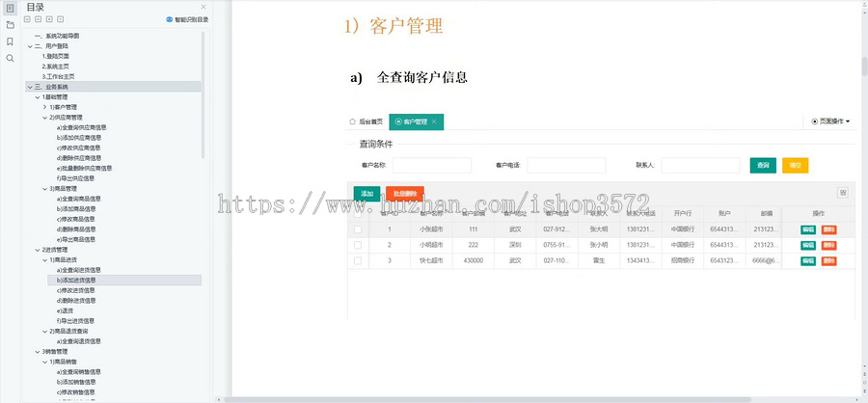Image resolution: width=868 pixels, height=403 pixels.
Task: Switch to the 后台首页 tab
Action: coord(366,121)
